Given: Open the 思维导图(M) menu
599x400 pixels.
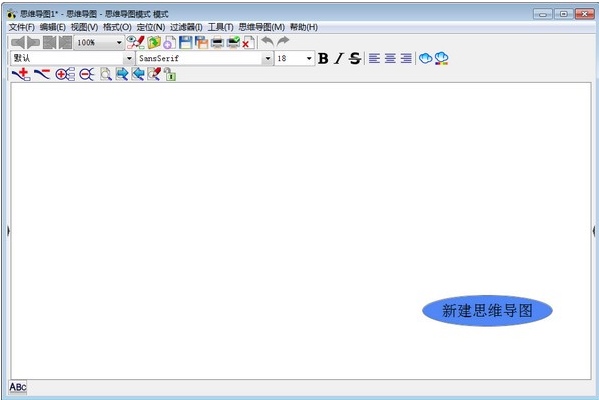Looking at the screenshot, I should click(262, 27).
